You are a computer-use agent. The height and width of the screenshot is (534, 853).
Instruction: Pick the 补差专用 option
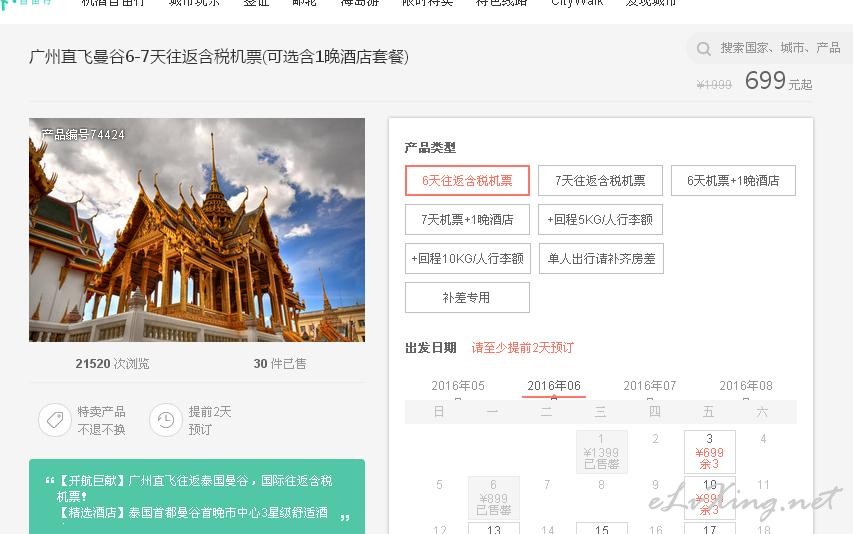[x=467, y=297]
